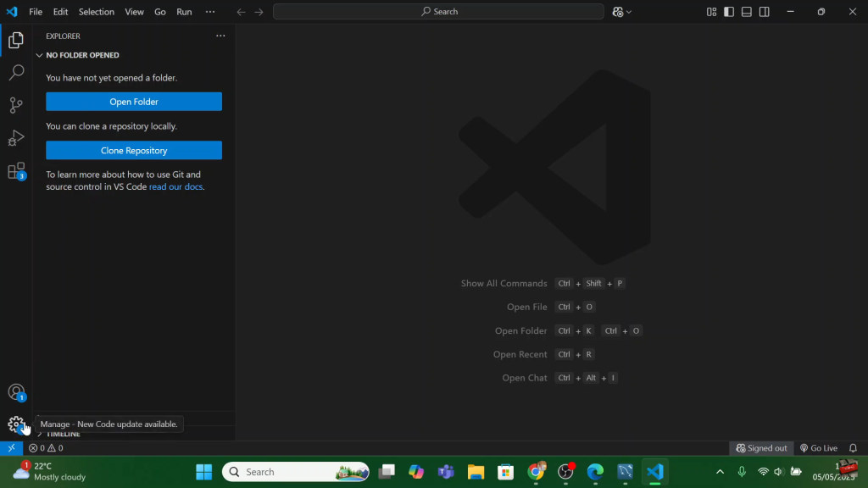Open the View menu
Screen dimensions: 868x488
134,12
